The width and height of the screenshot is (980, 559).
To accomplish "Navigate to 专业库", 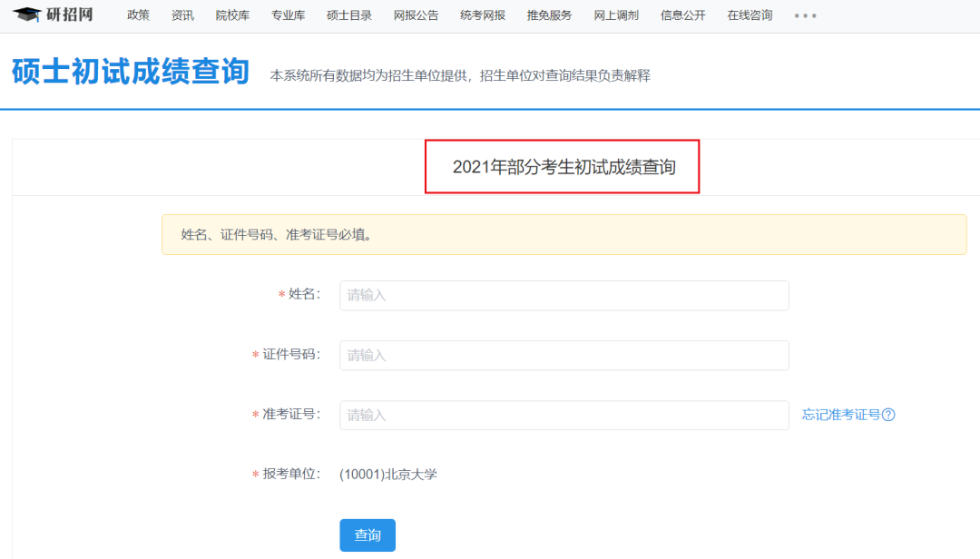I will (288, 15).
